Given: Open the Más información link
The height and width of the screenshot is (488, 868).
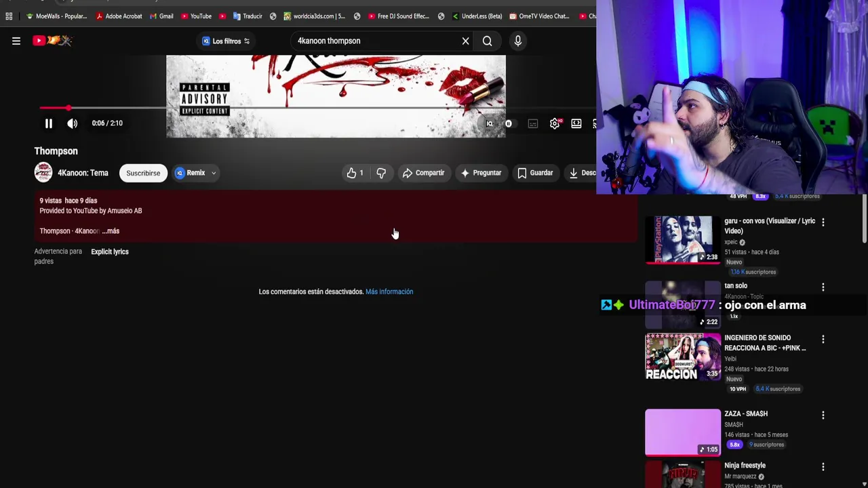Looking at the screenshot, I should [x=389, y=291].
